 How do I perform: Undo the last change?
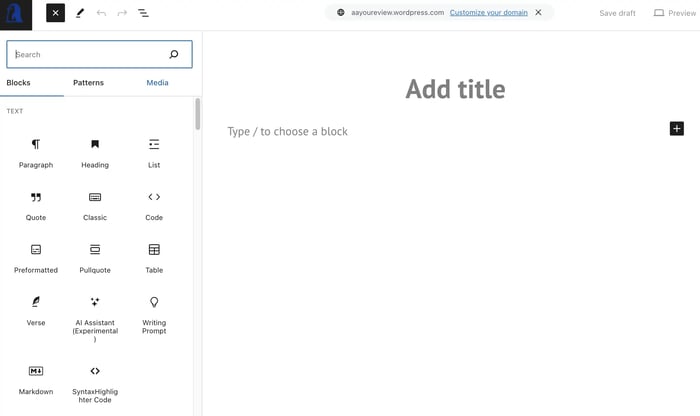[101, 13]
